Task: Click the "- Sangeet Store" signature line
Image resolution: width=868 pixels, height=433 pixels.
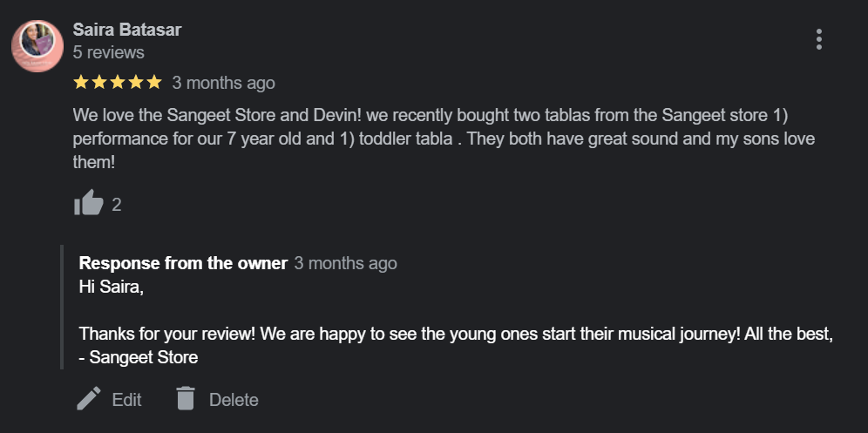Action: pyautogui.click(x=139, y=357)
